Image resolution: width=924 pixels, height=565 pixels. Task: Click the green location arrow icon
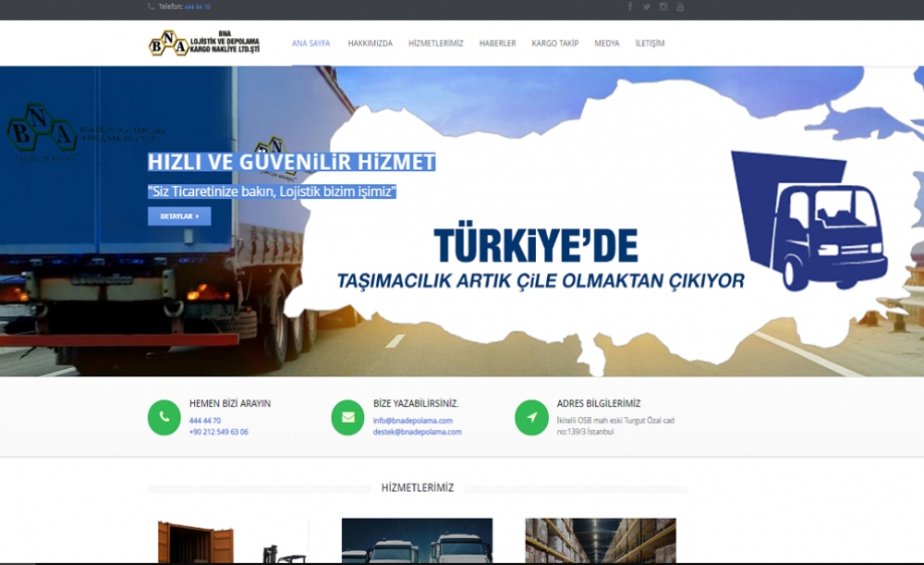(x=531, y=417)
